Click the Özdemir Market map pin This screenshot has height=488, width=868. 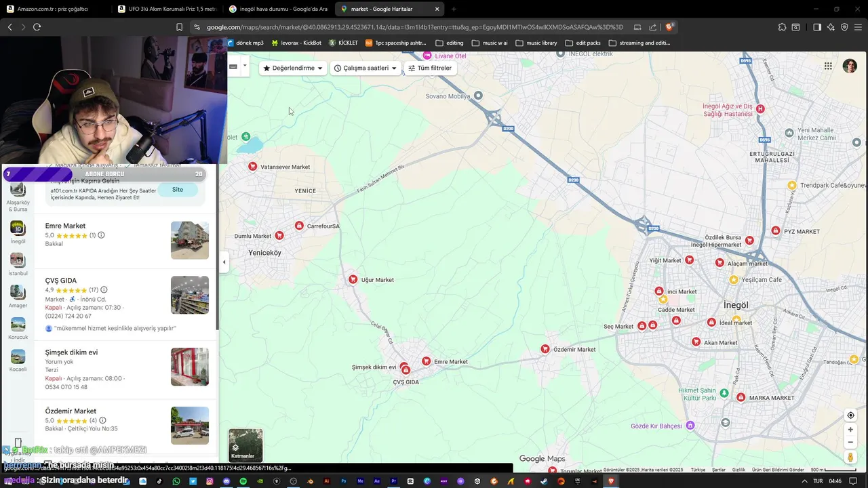545,348
